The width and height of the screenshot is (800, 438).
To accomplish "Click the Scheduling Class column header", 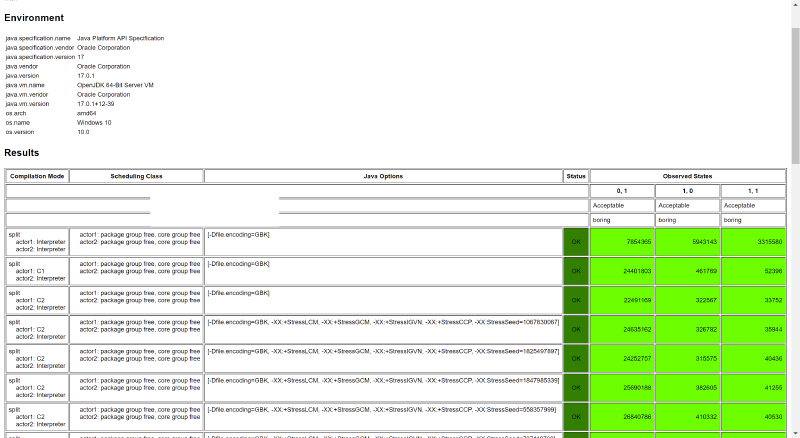I will pos(136,176).
